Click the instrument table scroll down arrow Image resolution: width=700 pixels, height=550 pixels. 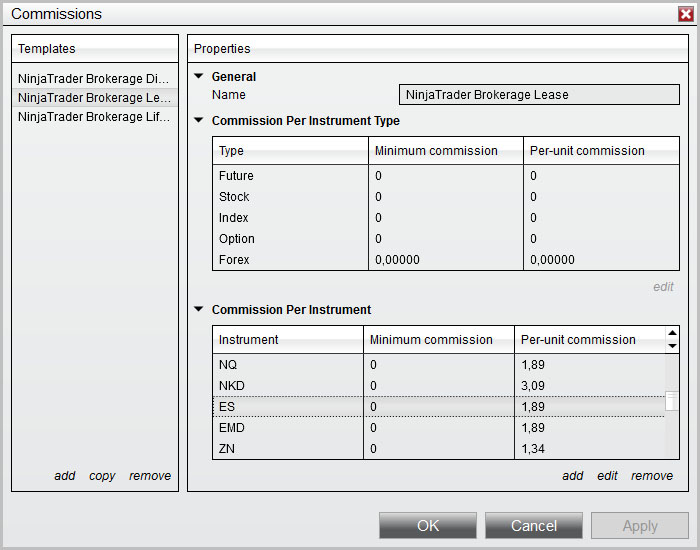coord(672,346)
